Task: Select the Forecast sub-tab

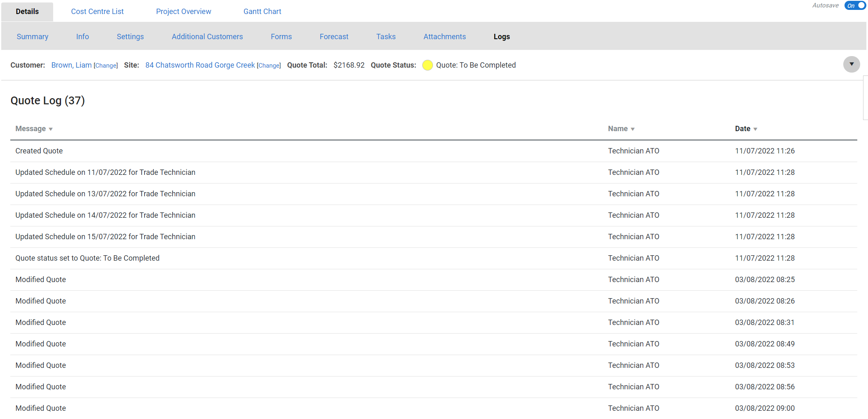Action: click(x=334, y=37)
